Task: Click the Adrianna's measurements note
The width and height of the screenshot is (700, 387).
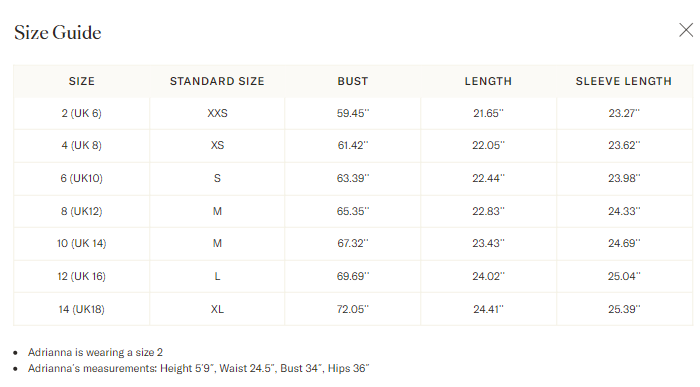Action: tap(199, 368)
